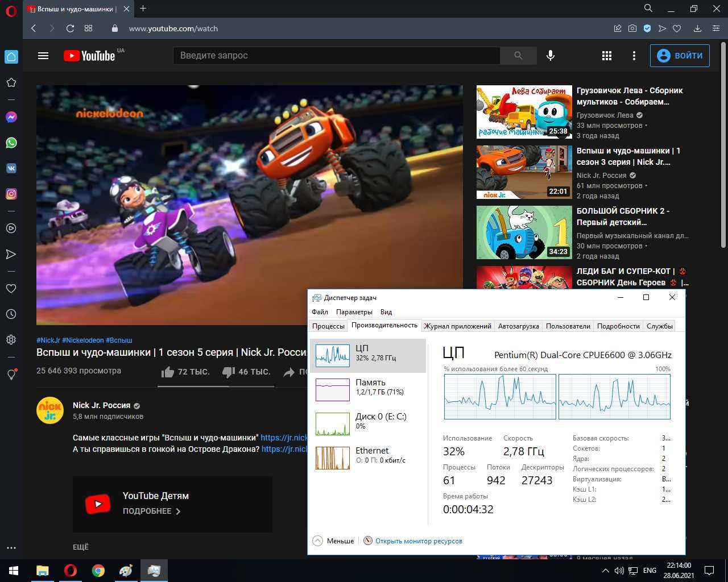Select the Диск 0 (E: C:) item

(368, 424)
